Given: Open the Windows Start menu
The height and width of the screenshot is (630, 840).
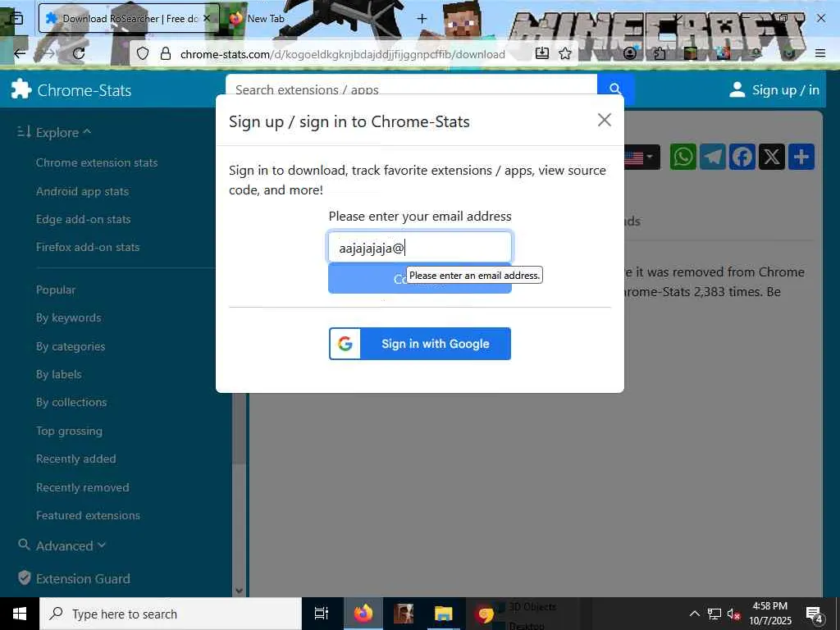Looking at the screenshot, I should pyautogui.click(x=20, y=614).
